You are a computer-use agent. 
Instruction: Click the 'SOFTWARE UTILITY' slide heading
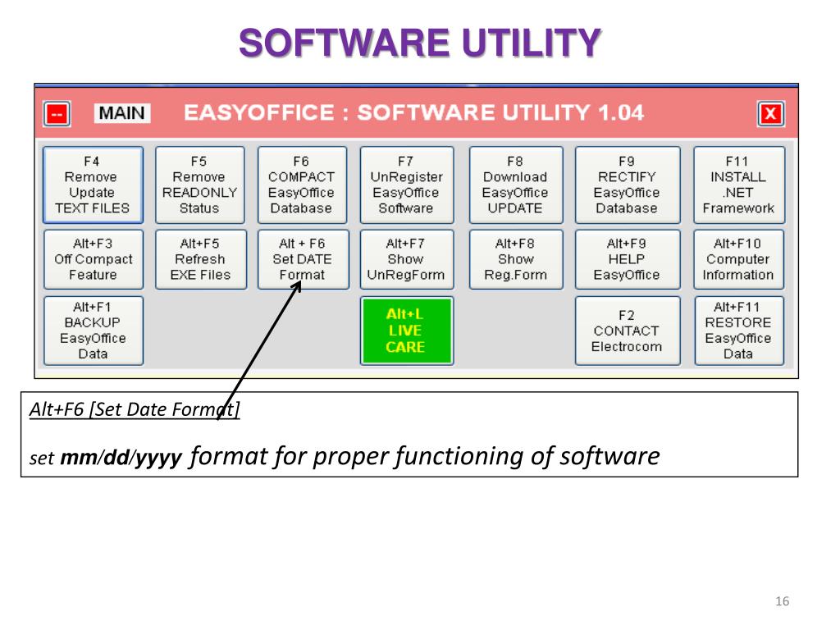pos(420,43)
